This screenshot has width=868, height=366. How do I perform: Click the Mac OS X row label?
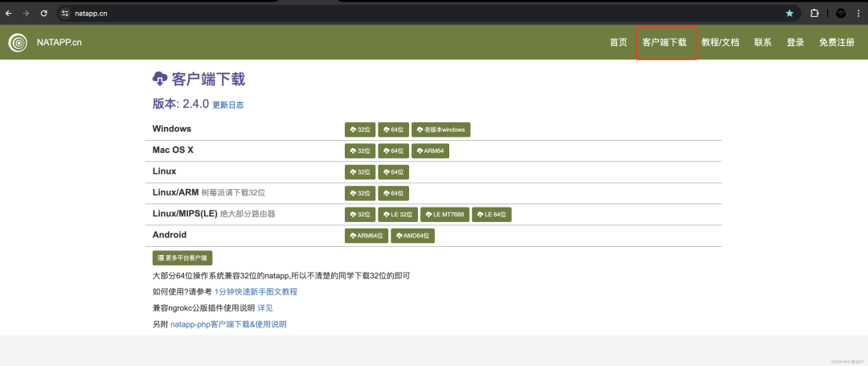[x=174, y=150]
